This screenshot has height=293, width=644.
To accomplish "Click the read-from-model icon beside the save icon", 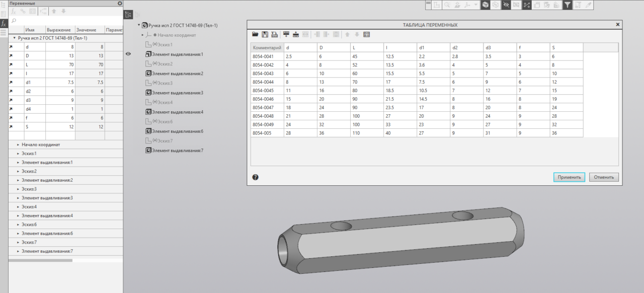I will [x=274, y=34].
